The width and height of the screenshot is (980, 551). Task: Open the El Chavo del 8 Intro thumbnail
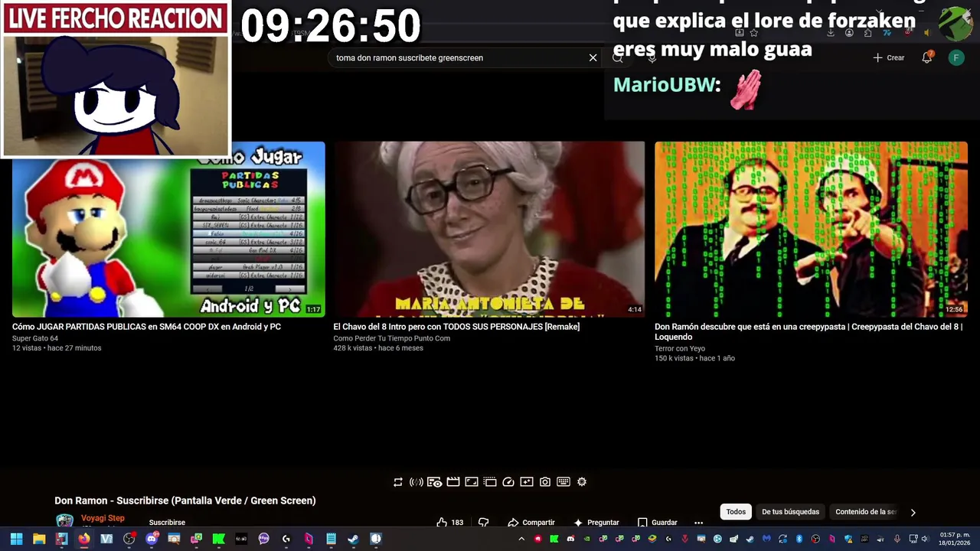pyautogui.click(x=489, y=229)
